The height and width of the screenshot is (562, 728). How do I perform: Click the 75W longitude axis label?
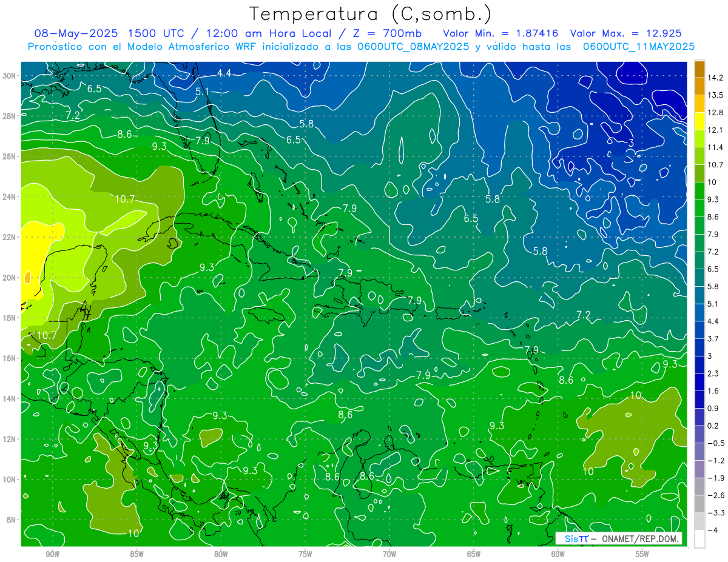tap(305, 555)
